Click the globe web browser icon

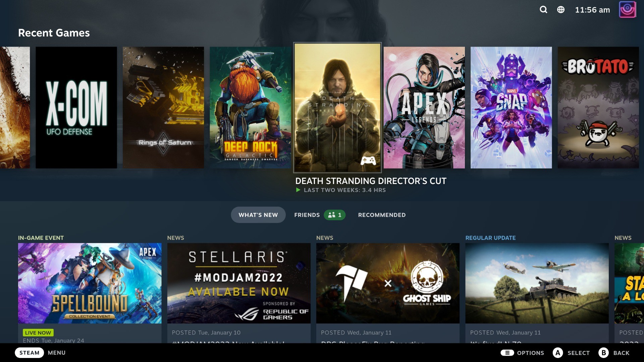pos(561,10)
